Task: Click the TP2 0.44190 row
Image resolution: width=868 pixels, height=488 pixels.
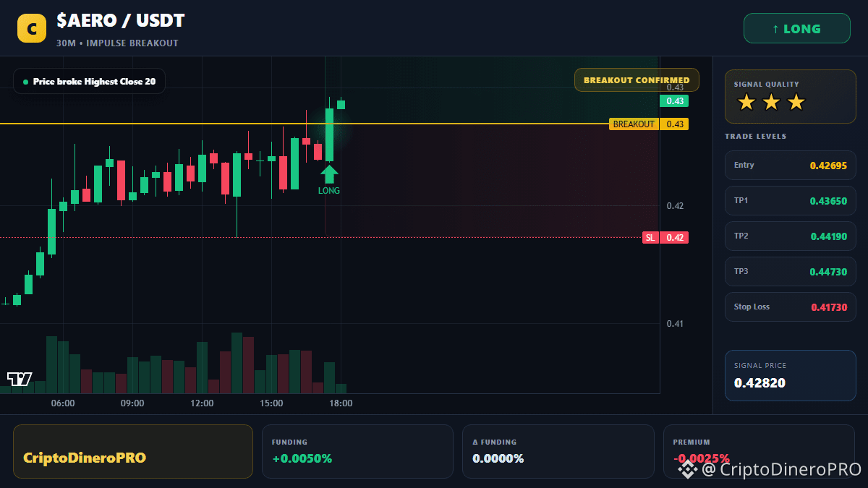Action: 790,236
